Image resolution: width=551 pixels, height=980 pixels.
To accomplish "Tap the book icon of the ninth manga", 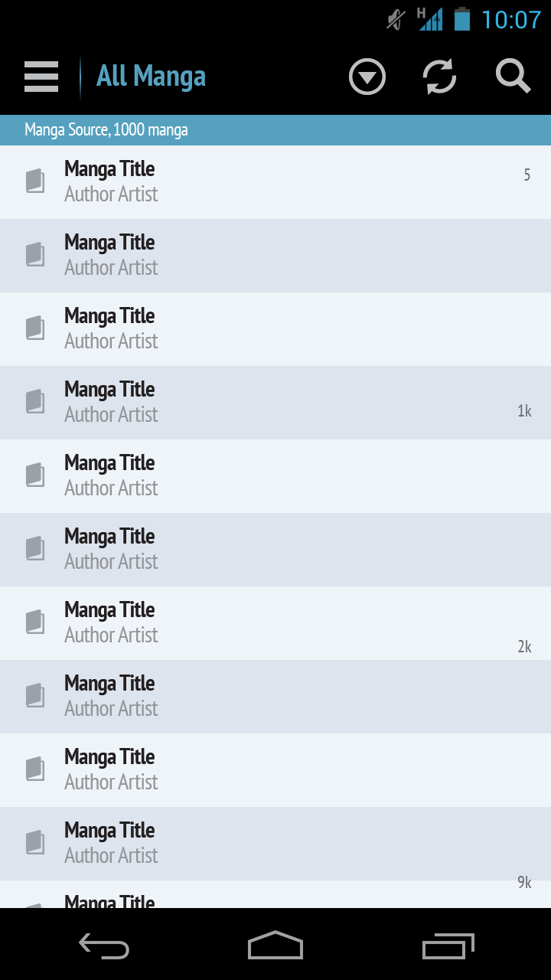I will point(35,769).
